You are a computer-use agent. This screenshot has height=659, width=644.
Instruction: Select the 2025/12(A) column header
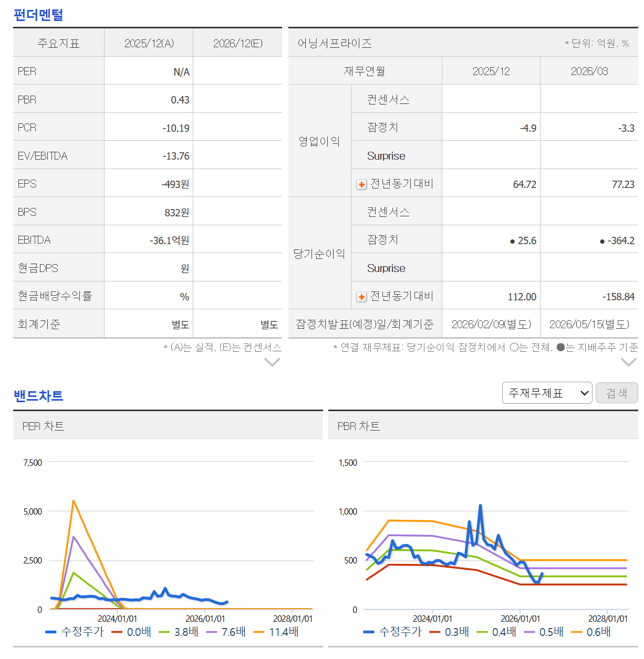[149, 43]
